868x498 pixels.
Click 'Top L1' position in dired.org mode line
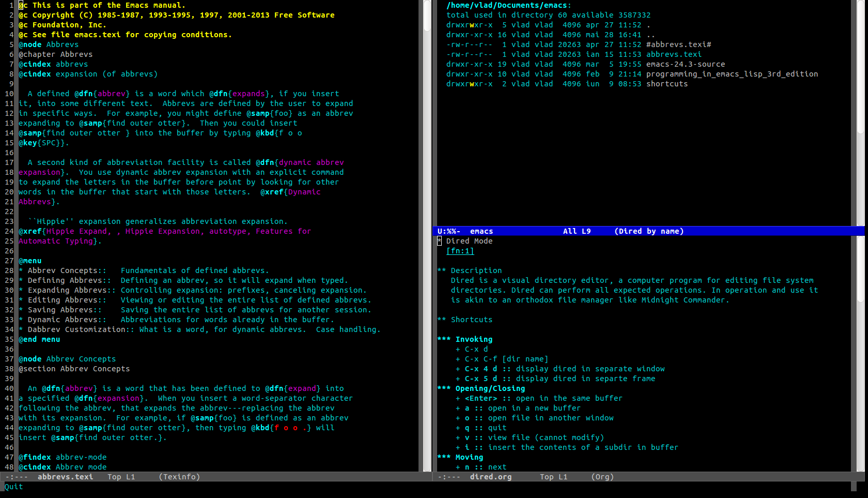point(553,477)
